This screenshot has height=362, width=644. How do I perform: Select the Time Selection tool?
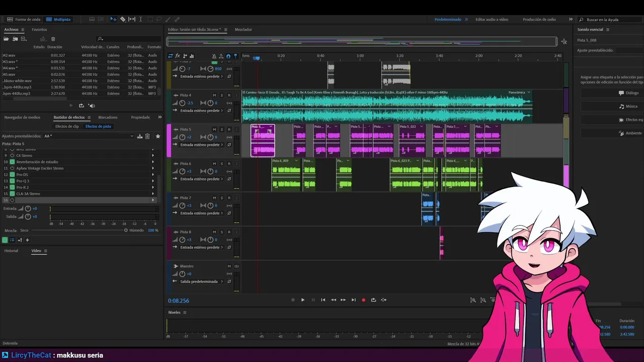tap(140, 19)
